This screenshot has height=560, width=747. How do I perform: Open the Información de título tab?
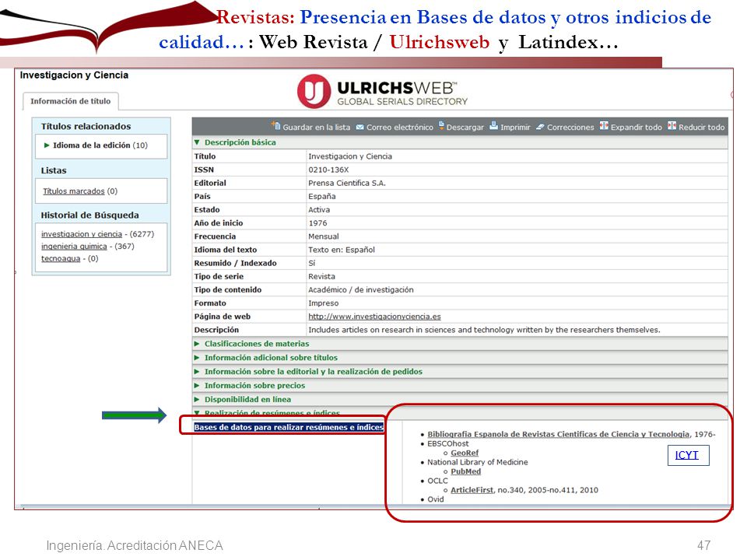(x=71, y=101)
